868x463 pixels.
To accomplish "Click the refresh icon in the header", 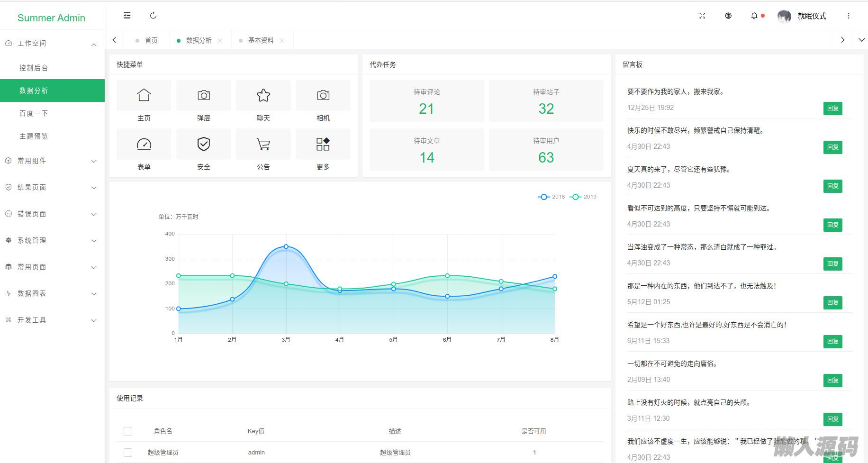I will click(153, 16).
